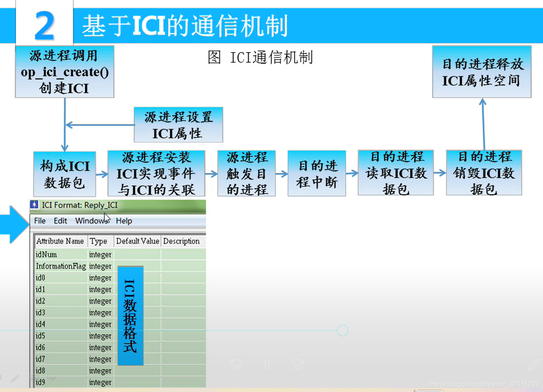Click the '目的进程中断' box
543x392 pixels.
(x=317, y=173)
